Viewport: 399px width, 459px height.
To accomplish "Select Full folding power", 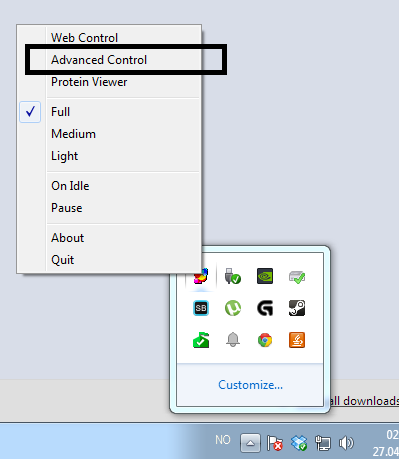I will click(109, 112).
